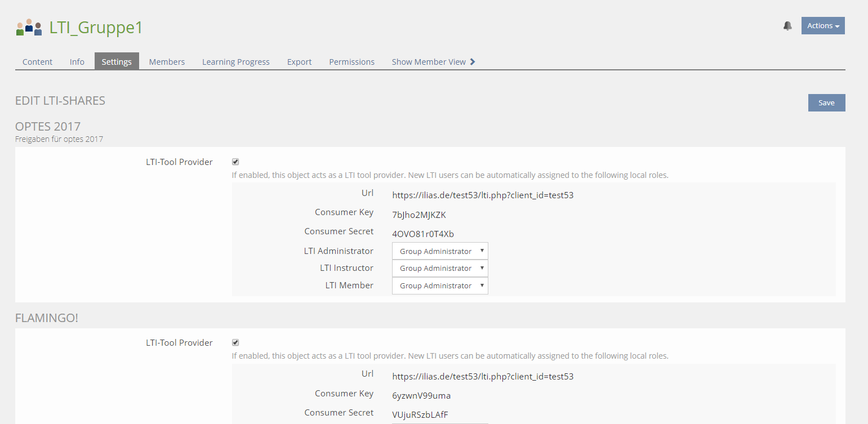
Task: Click the Save button
Action: pyautogui.click(x=826, y=102)
